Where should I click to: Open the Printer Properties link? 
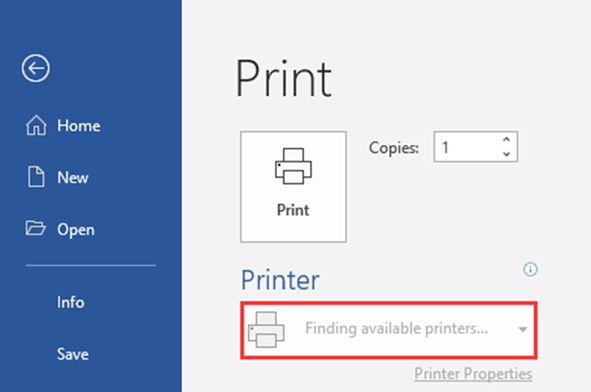click(473, 374)
